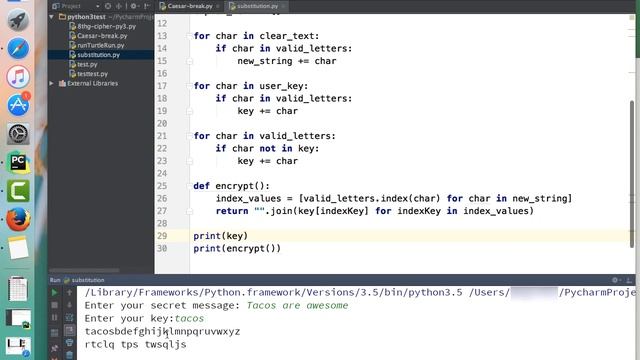Click 'rtclq tps twsqljs' console output
The height and width of the screenshot is (360, 640).
click(x=136, y=344)
